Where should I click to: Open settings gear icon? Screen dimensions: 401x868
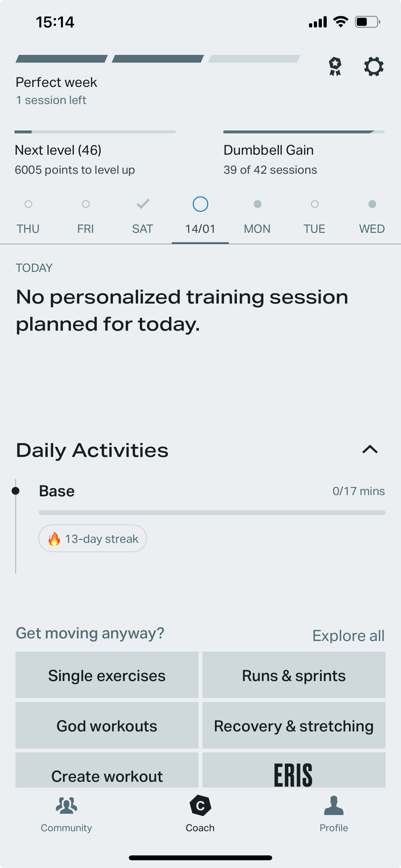(374, 67)
